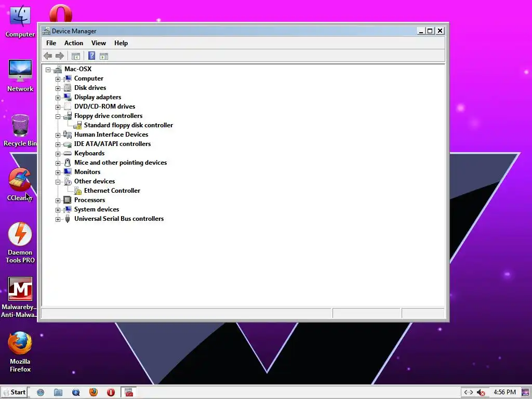The height and width of the screenshot is (399, 532).
Task: Collapse the Mac-OSX root node
Action: coord(48,70)
